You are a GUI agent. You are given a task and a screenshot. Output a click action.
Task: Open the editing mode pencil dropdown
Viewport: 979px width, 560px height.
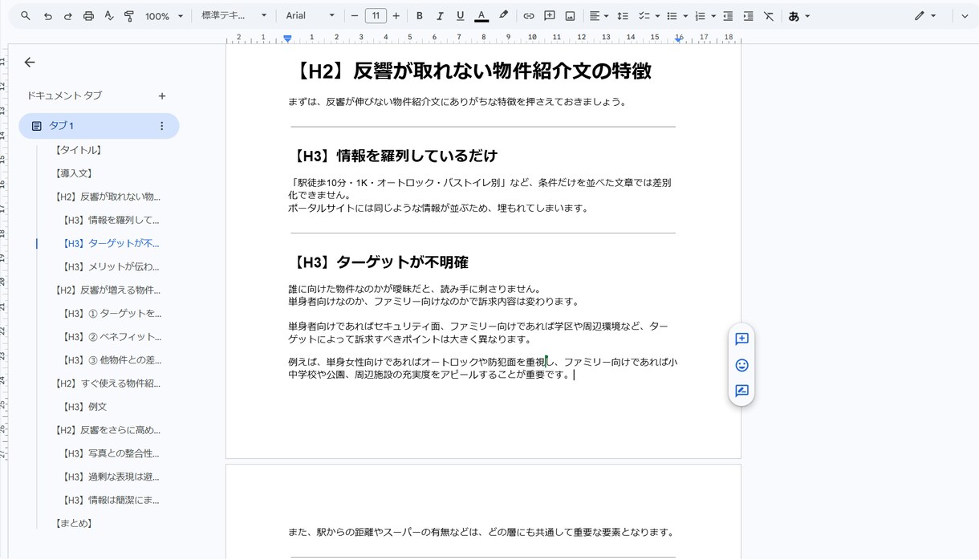tap(925, 16)
